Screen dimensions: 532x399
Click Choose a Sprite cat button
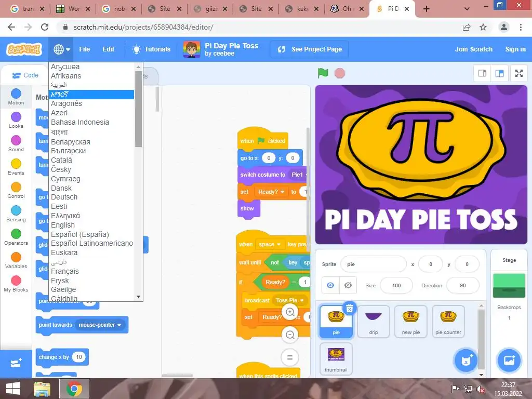(466, 361)
